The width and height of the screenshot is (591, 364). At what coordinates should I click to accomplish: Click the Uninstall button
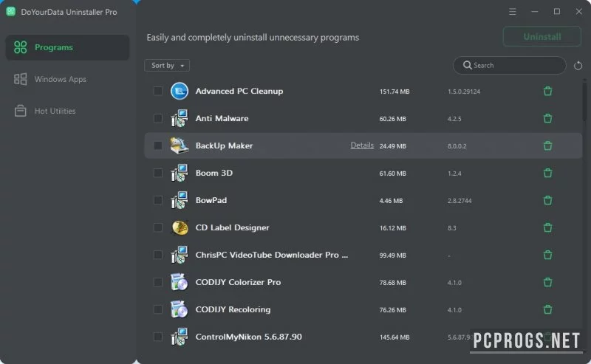coord(542,37)
